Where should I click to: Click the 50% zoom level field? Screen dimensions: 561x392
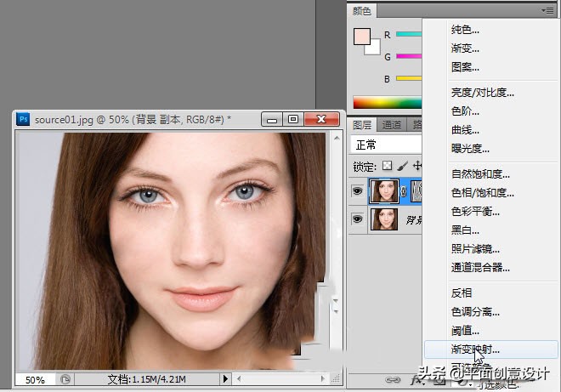click(35, 379)
